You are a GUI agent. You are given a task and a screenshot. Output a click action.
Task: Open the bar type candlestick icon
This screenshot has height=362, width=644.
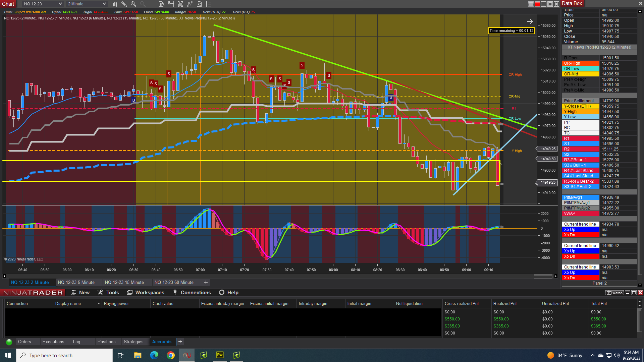point(115,4)
